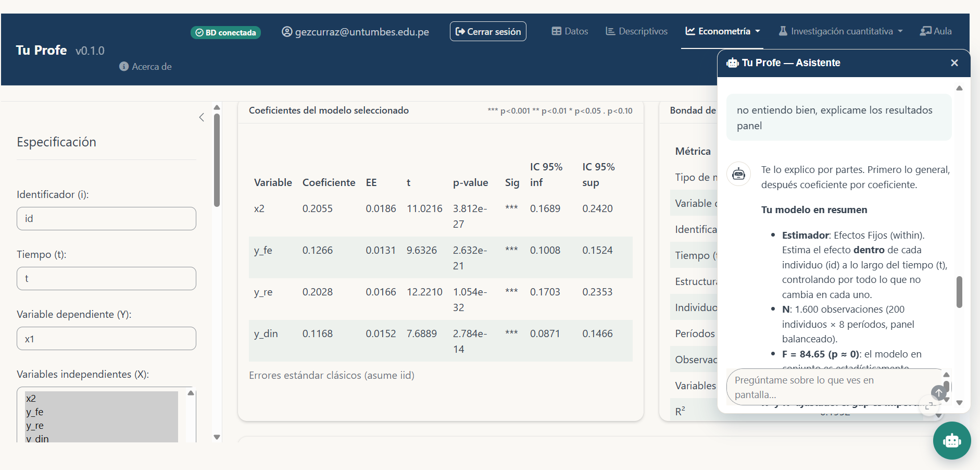Click the send arrow button in the chat
The height and width of the screenshot is (470, 980).
click(x=938, y=392)
